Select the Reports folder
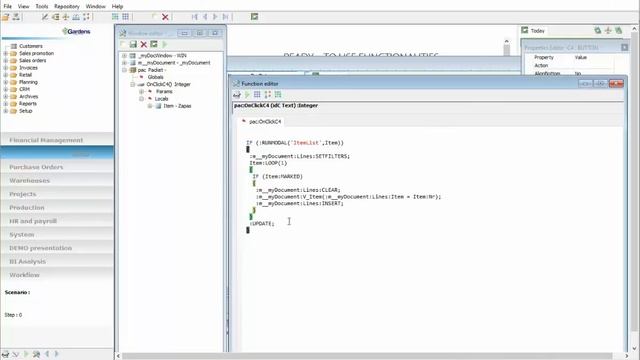 pos(28,104)
